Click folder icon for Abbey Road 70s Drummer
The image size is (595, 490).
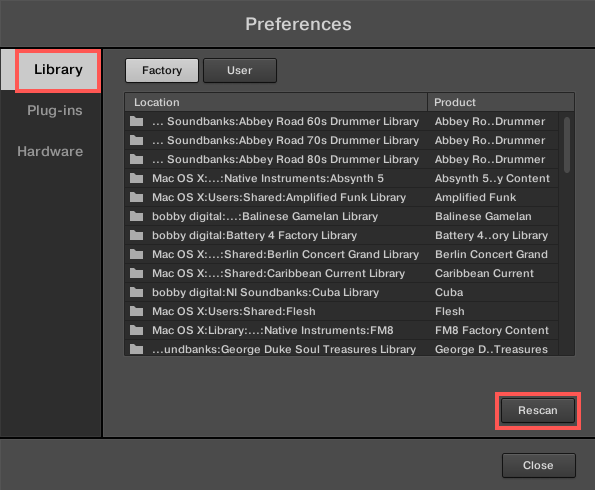[x=136, y=140]
